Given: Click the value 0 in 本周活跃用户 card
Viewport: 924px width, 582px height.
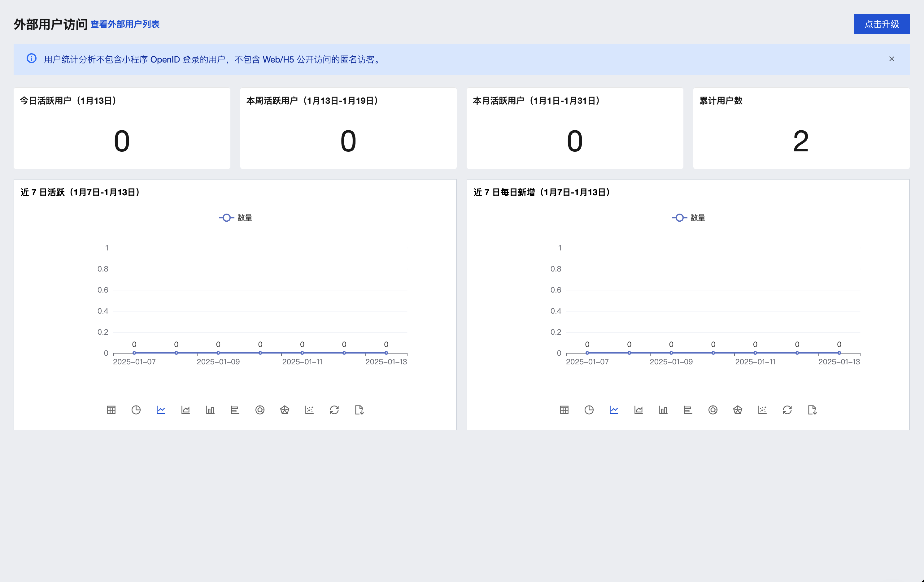Looking at the screenshot, I should 348,141.
